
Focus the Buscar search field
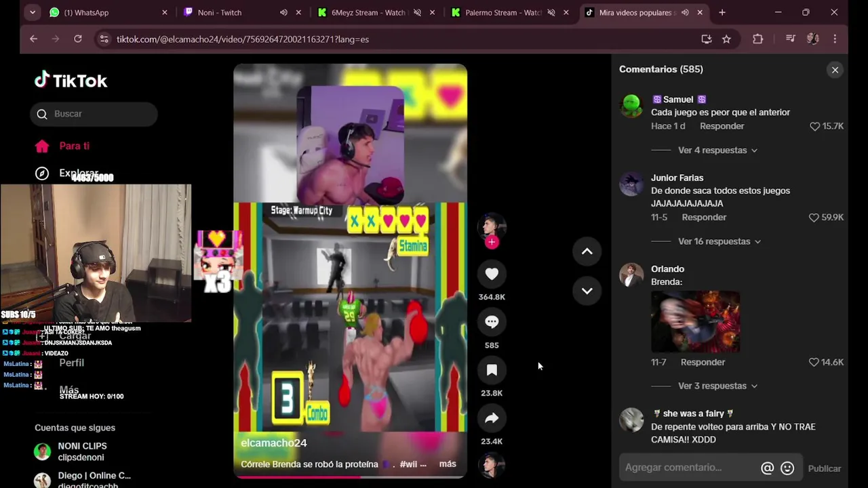[x=94, y=114]
